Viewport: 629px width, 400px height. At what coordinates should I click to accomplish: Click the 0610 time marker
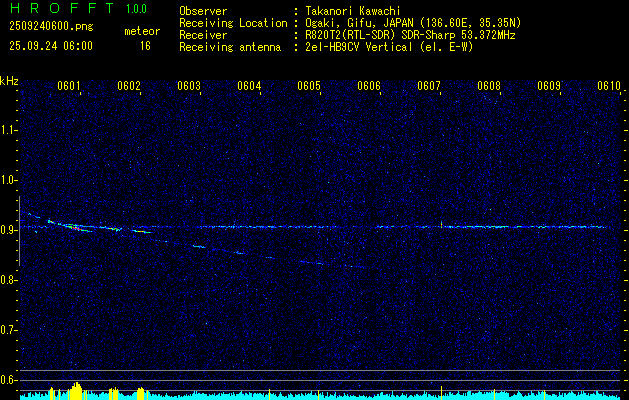pyautogui.click(x=609, y=86)
